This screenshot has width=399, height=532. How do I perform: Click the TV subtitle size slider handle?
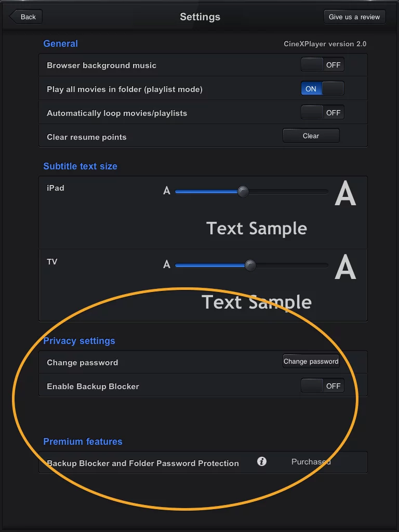pyautogui.click(x=250, y=265)
